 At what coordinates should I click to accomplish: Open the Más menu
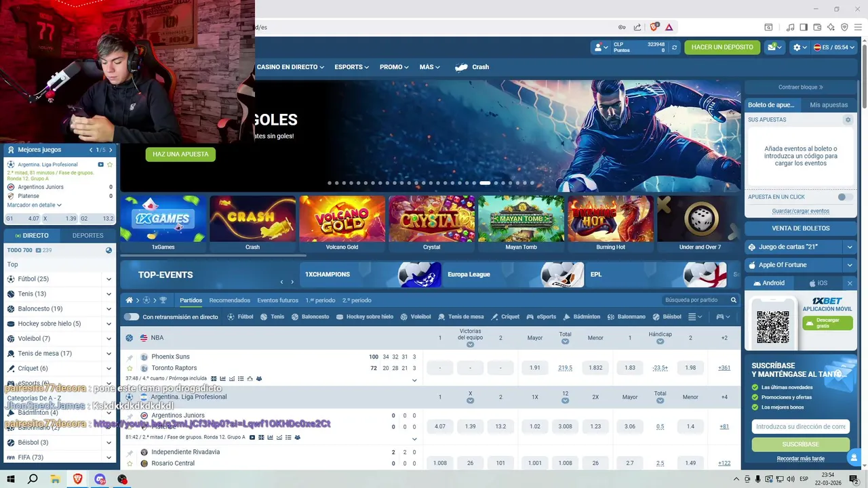[429, 67]
